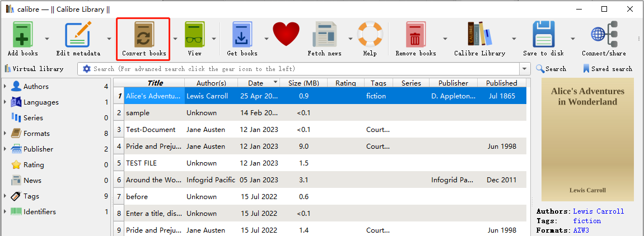The width and height of the screenshot is (644, 236).
Task: Open the Fetch news newspaper icon
Action: coord(324,35)
